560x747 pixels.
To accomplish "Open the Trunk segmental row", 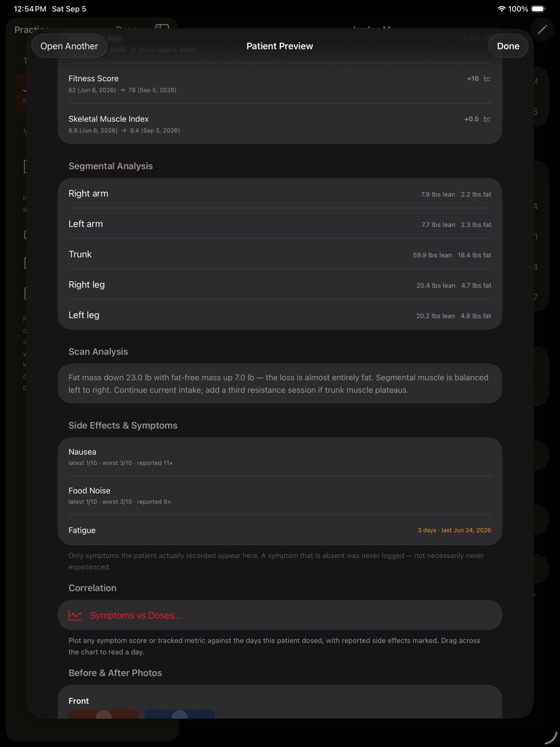I will pyautogui.click(x=280, y=255).
